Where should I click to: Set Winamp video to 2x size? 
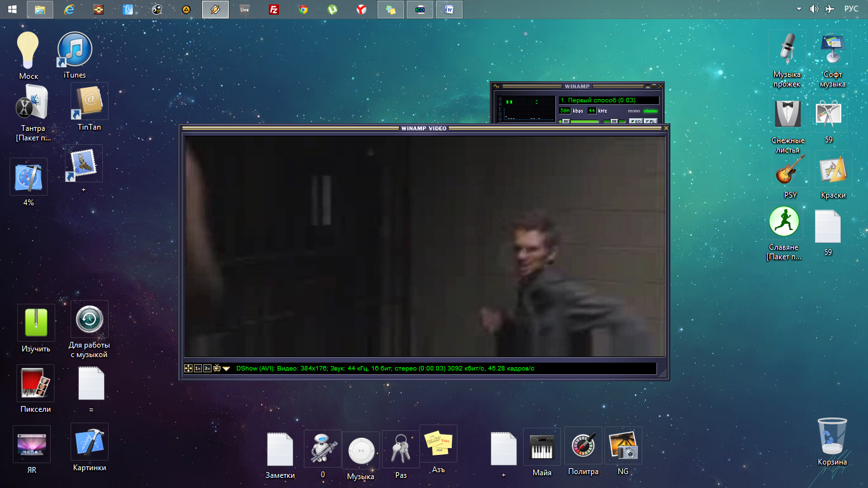click(x=207, y=368)
